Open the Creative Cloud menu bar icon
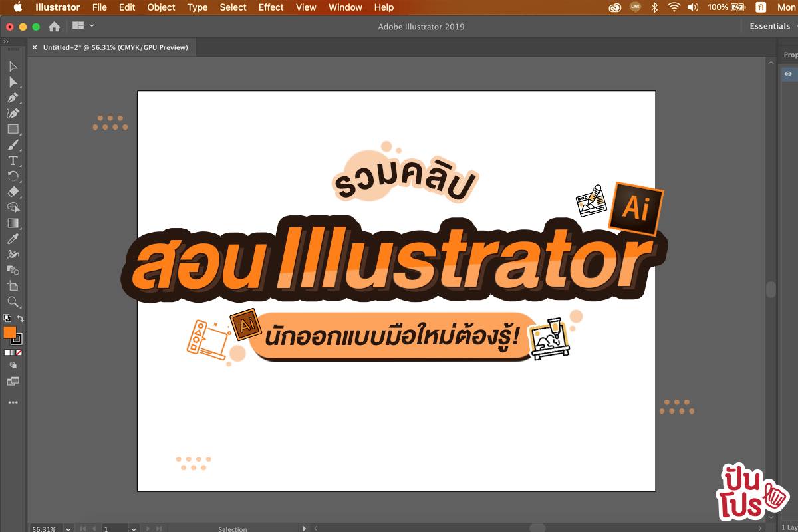This screenshot has height=532, width=798. point(614,7)
